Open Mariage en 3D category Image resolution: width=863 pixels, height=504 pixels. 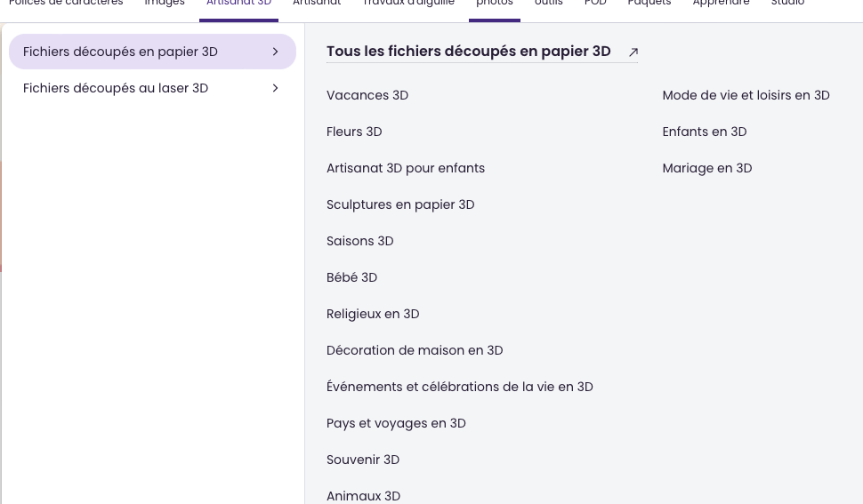pyautogui.click(x=706, y=168)
